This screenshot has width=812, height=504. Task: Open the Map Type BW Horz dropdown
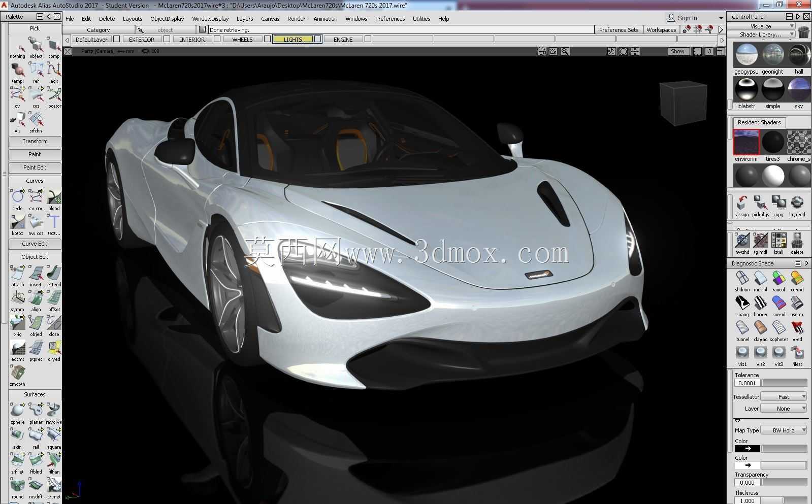[784, 430]
